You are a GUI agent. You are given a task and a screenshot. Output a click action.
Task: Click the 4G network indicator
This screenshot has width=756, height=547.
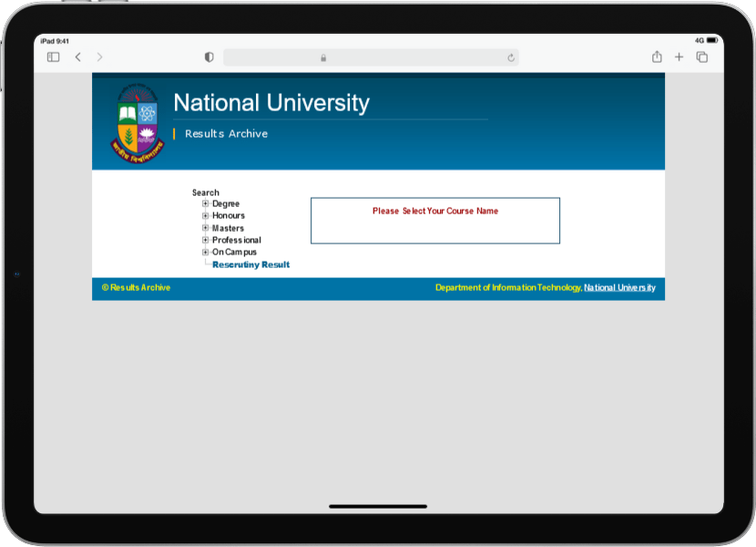click(x=700, y=40)
